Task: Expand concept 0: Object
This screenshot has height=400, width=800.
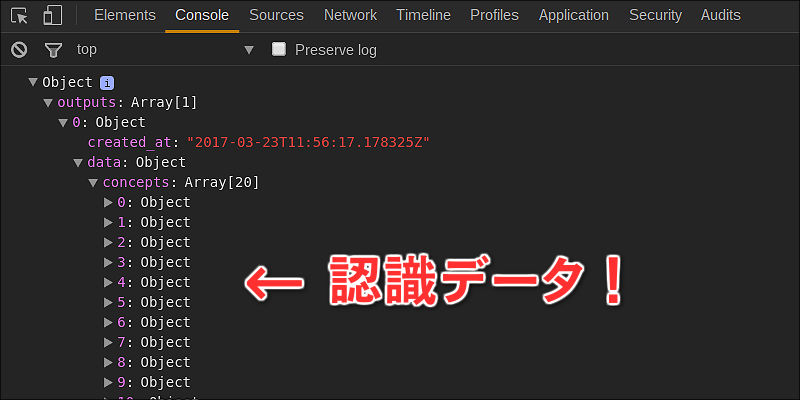Action: tap(108, 203)
